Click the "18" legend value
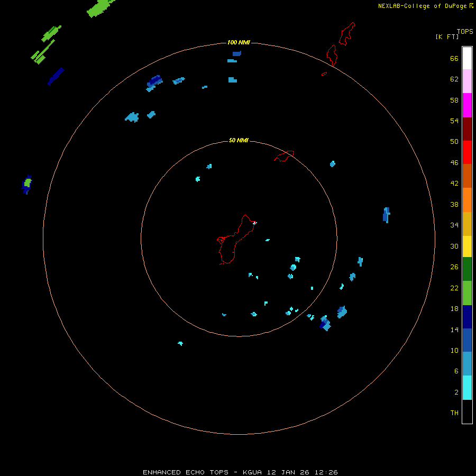 click(x=454, y=309)
